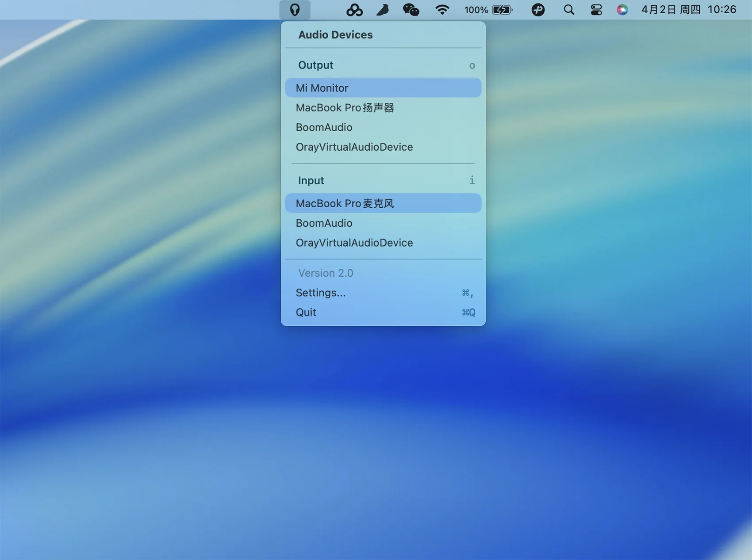752x560 pixels.
Task: Select BoomAudio as output device
Action: point(383,127)
